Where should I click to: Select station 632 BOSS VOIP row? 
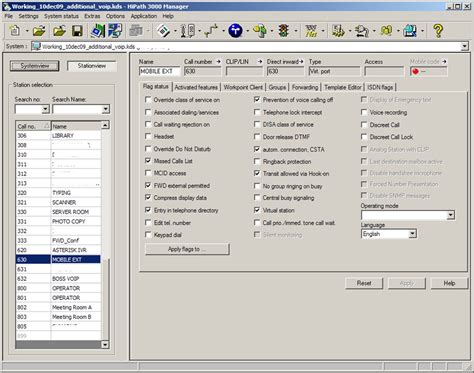pos(58,279)
